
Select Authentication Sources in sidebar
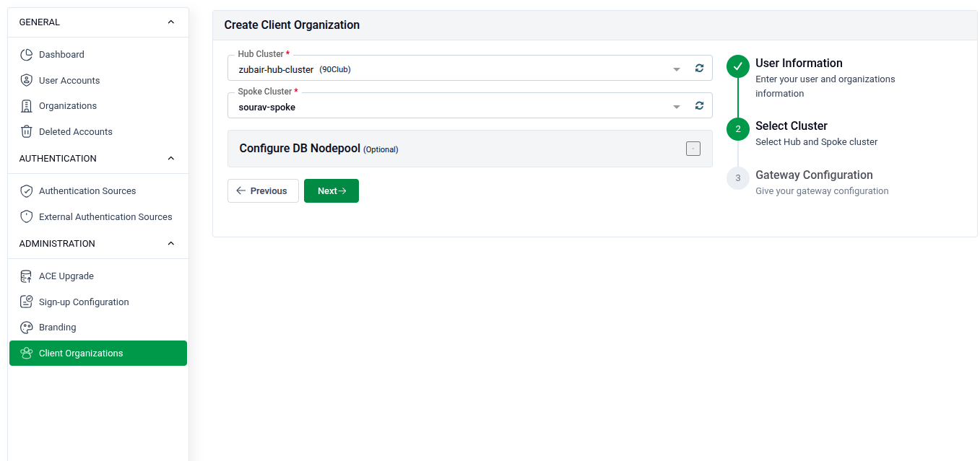(x=26, y=190)
